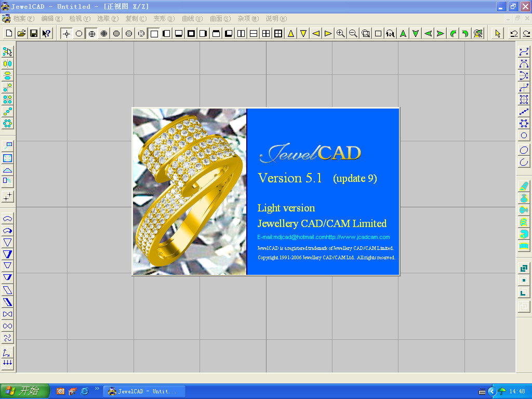Open the 选取(P) select menu
The image size is (532, 399).
tap(108, 19)
